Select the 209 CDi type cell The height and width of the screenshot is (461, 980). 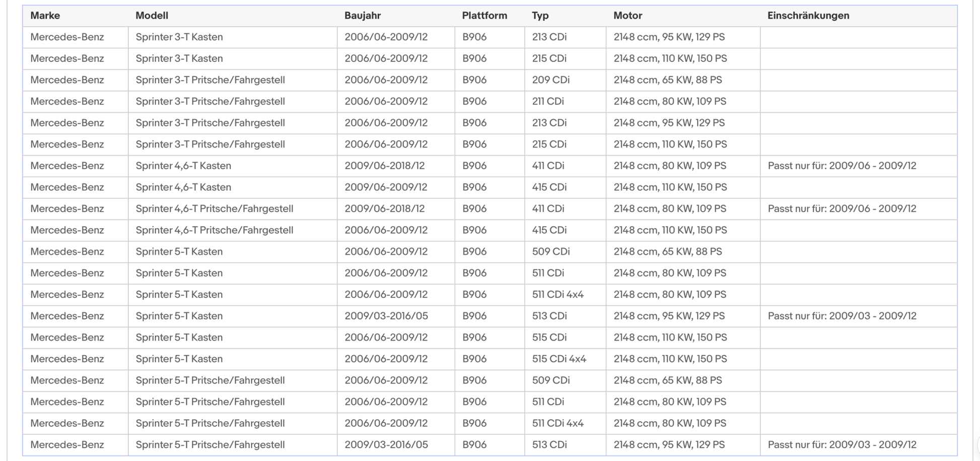click(x=551, y=80)
